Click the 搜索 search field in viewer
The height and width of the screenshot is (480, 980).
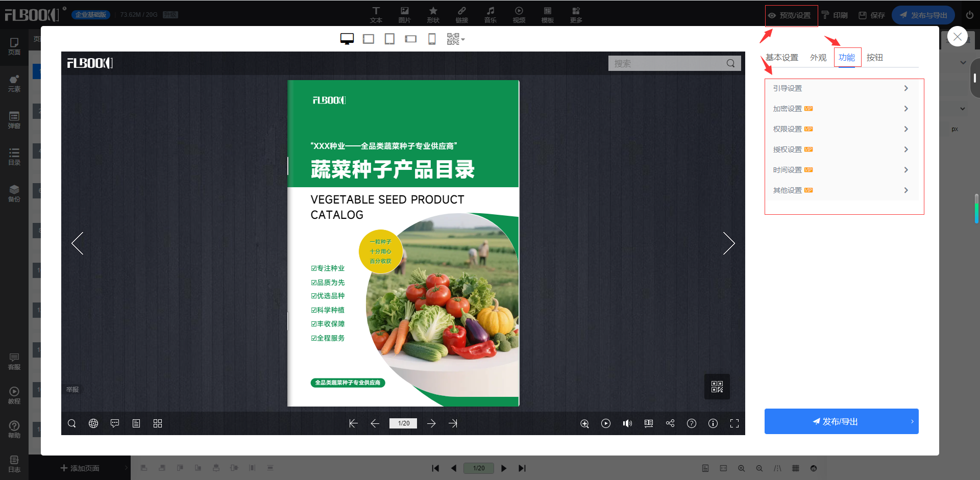pos(668,63)
